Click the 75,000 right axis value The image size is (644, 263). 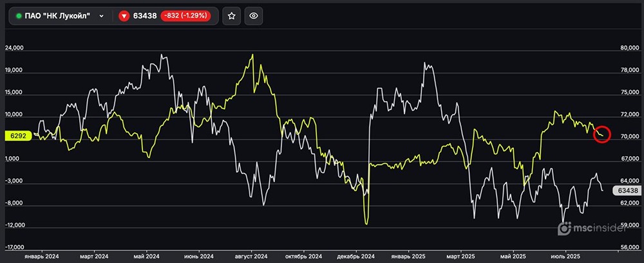(x=629, y=93)
